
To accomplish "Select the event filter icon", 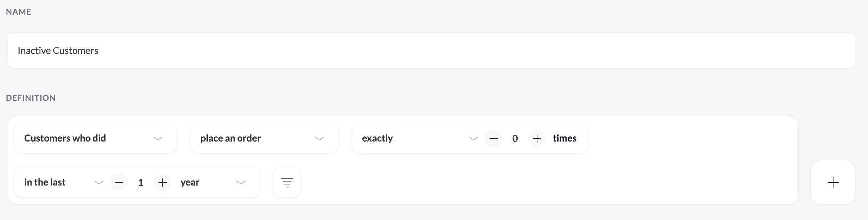I will (x=287, y=182).
